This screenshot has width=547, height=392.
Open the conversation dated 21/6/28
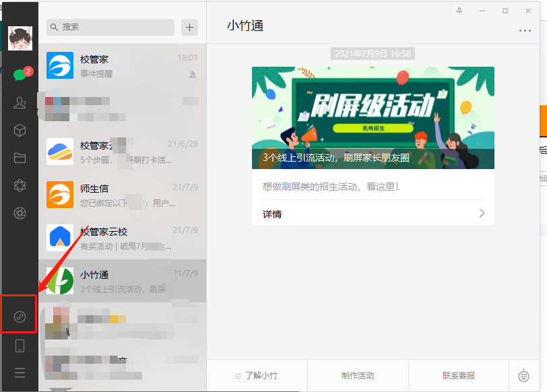122,152
